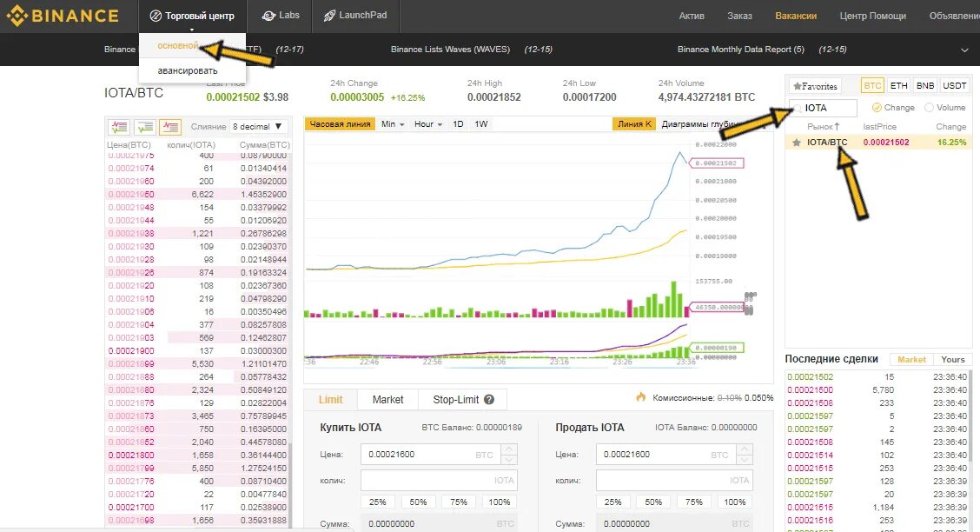Image resolution: width=980 pixels, height=532 pixels.
Task: Open the Заказ link
Action: [739, 16]
